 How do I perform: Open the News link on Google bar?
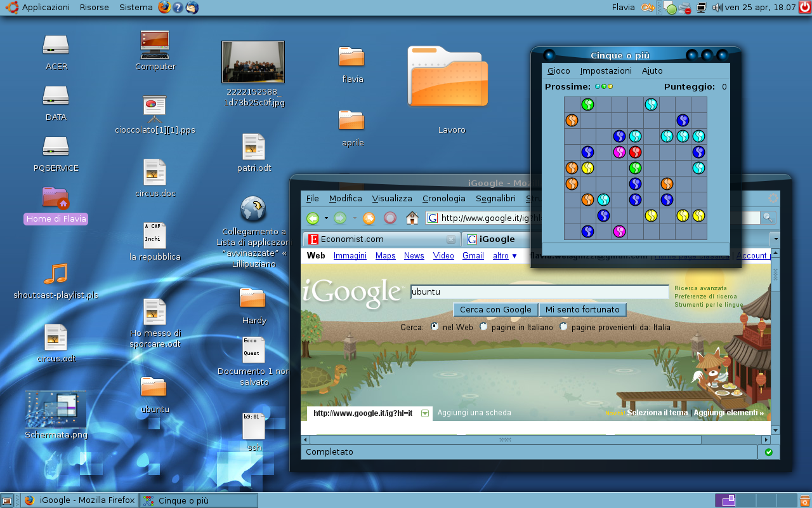(414, 256)
